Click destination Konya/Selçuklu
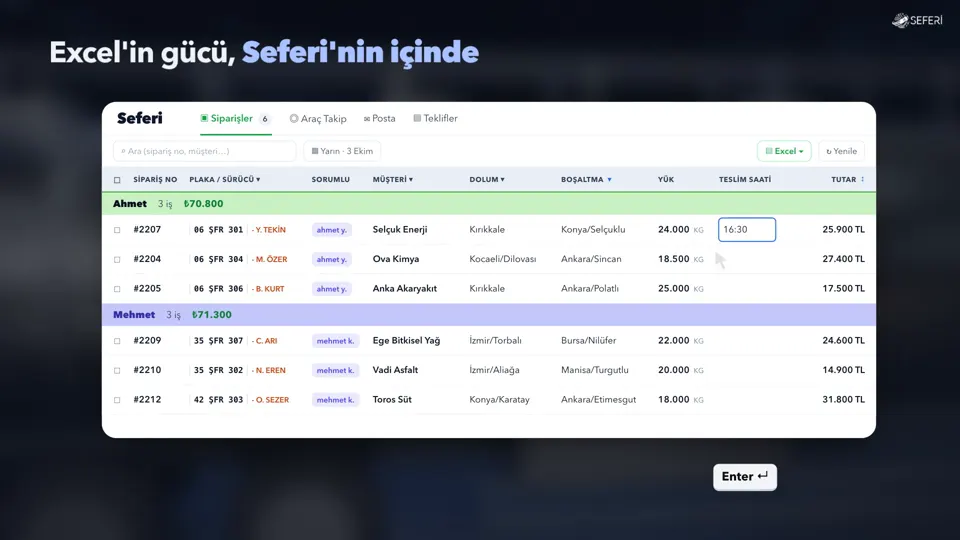 (x=593, y=230)
